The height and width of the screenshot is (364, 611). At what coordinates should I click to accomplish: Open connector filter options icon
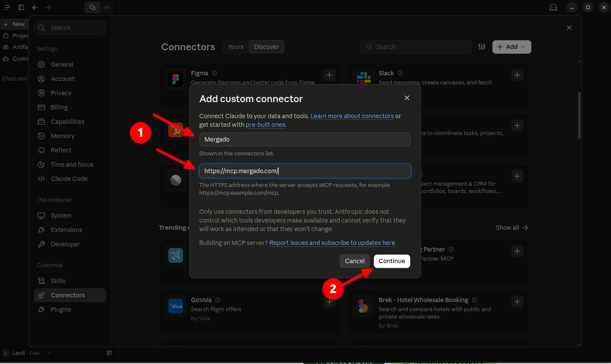coord(482,47)
